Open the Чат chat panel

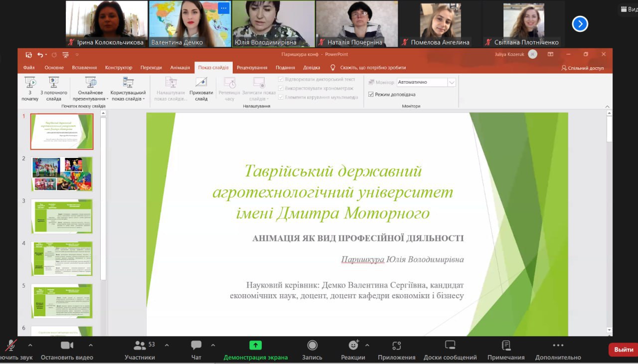[196, 350]
